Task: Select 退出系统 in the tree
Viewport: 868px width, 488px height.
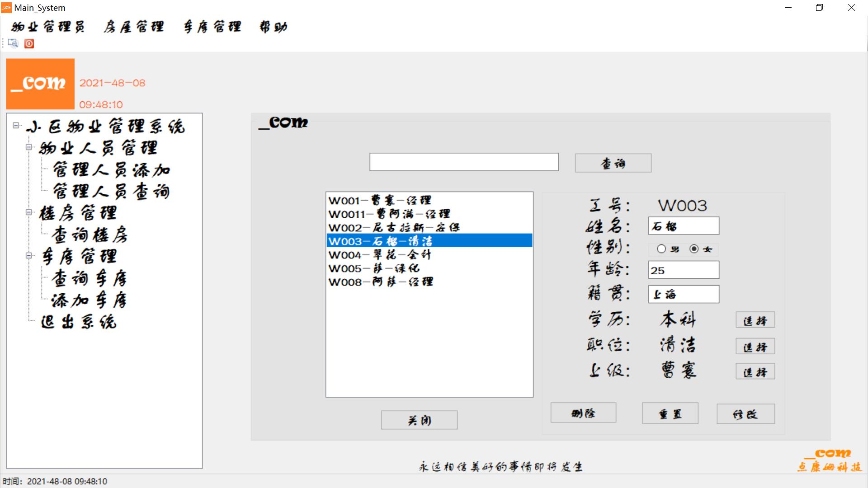Action: [x=79, y=322]
